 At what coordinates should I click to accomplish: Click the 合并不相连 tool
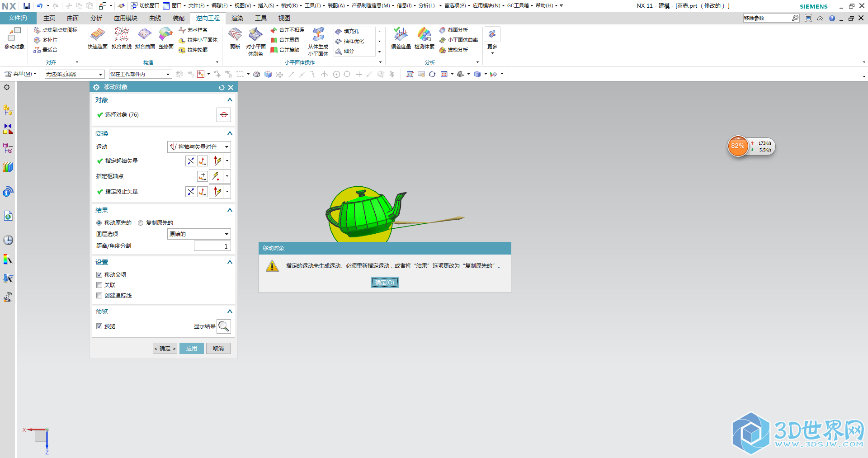288,30
